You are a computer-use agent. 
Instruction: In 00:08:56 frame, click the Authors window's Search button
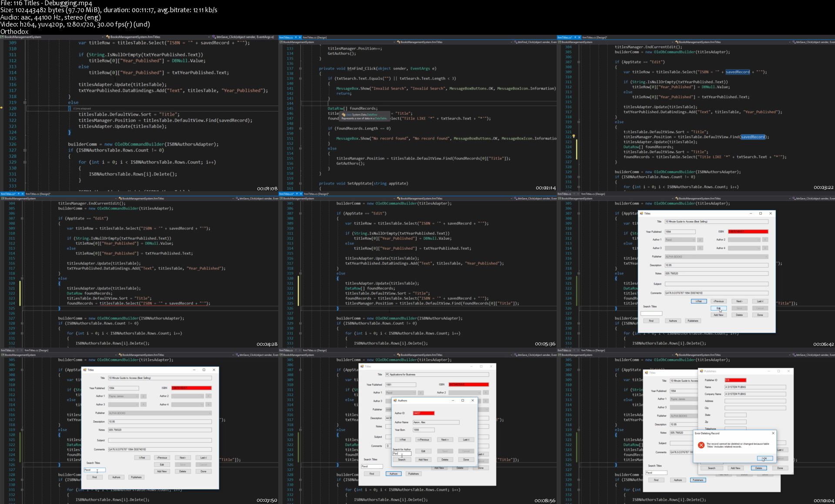(x=402, y=459)
